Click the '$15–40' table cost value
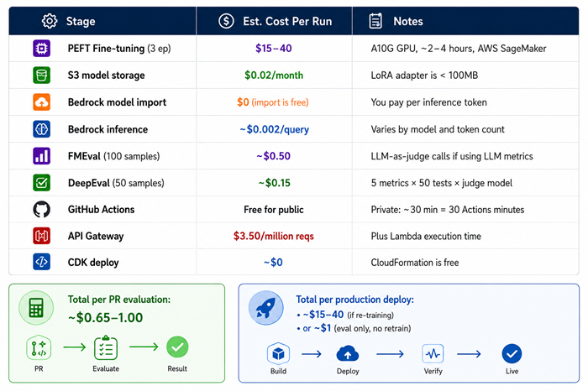588x391 pixels. pyautogui.click(x=273, y=49)
